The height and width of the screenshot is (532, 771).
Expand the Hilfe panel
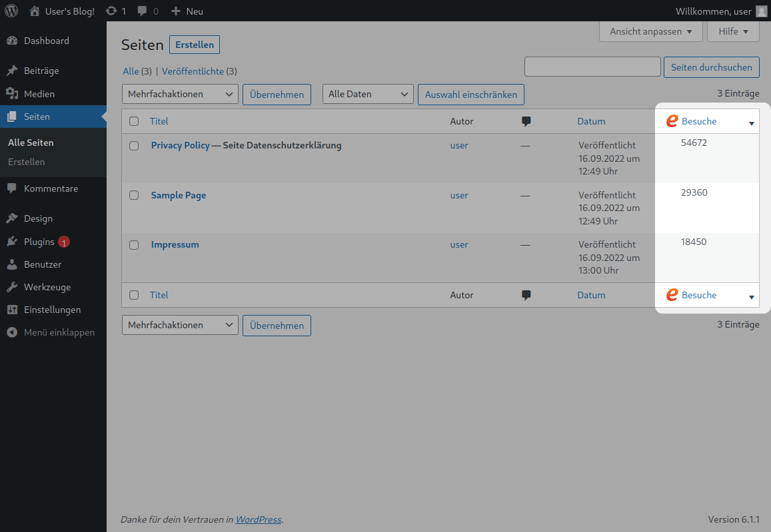(x=733, y=31)
